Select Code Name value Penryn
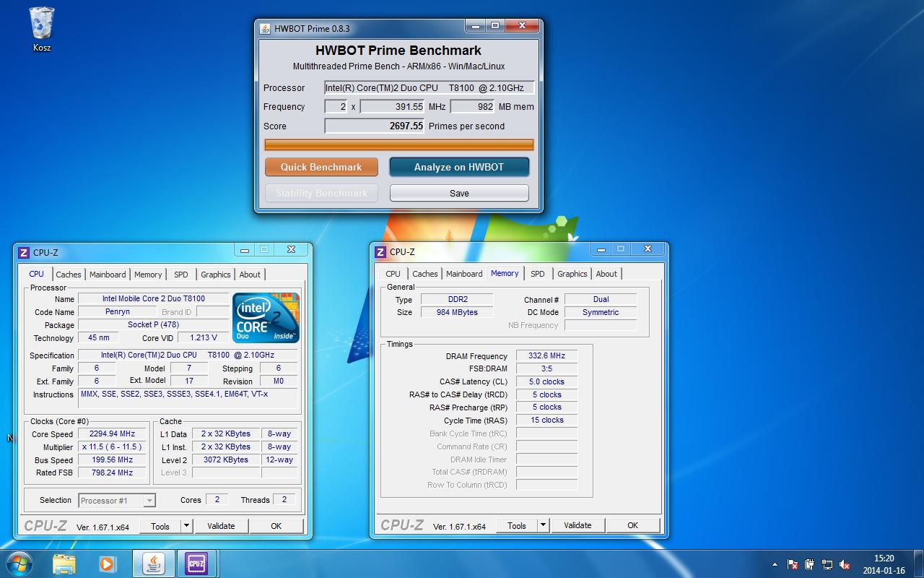 (118, 312)
